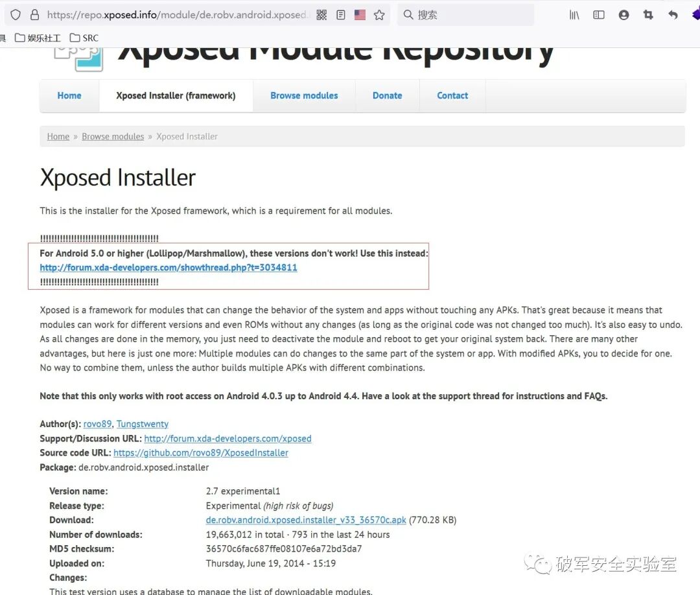The height and width of the screenshot is (595, 700).
Task: Open the Browse modules tab
Action: pyautogui.click(x=304, y=95)
